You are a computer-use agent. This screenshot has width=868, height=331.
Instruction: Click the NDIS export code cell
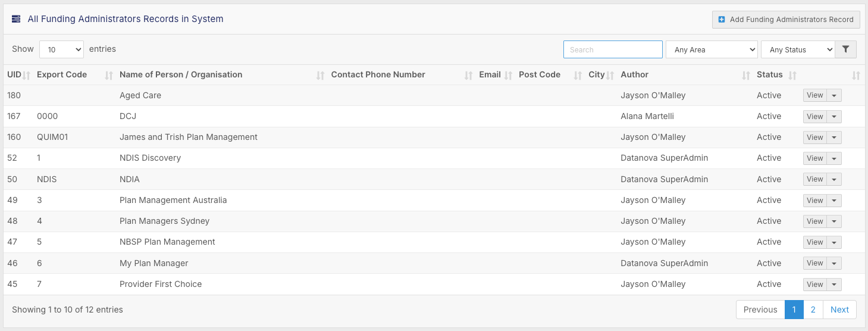click(47, 179)
